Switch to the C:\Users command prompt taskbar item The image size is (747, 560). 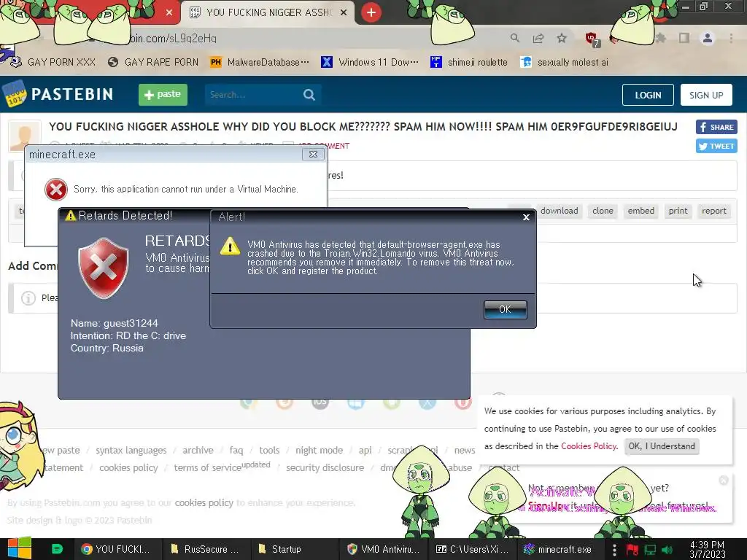click(x=472, y=549)
